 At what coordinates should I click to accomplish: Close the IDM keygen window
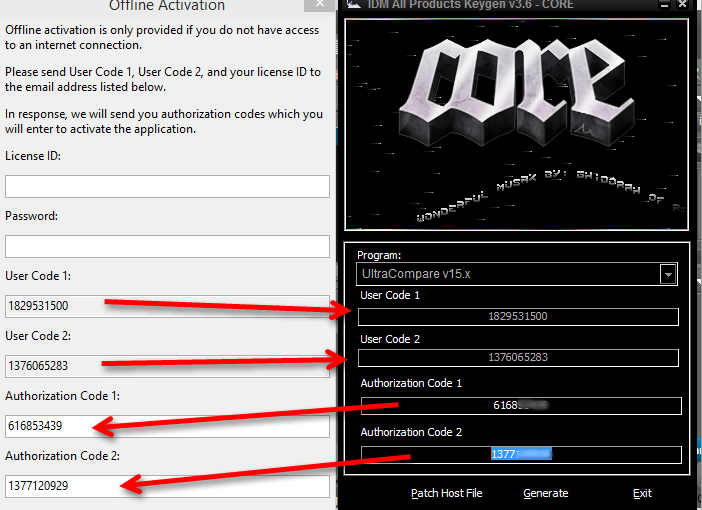(682, 4)
